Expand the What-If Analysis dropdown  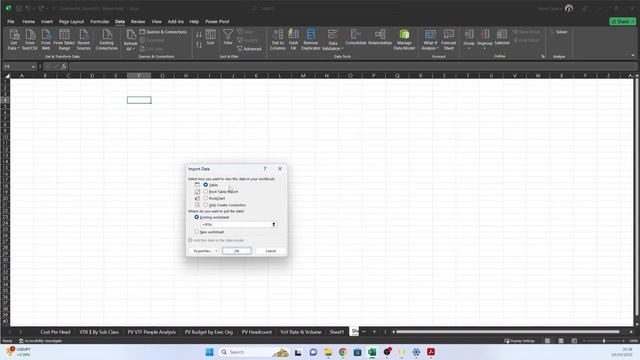point(438,49)
